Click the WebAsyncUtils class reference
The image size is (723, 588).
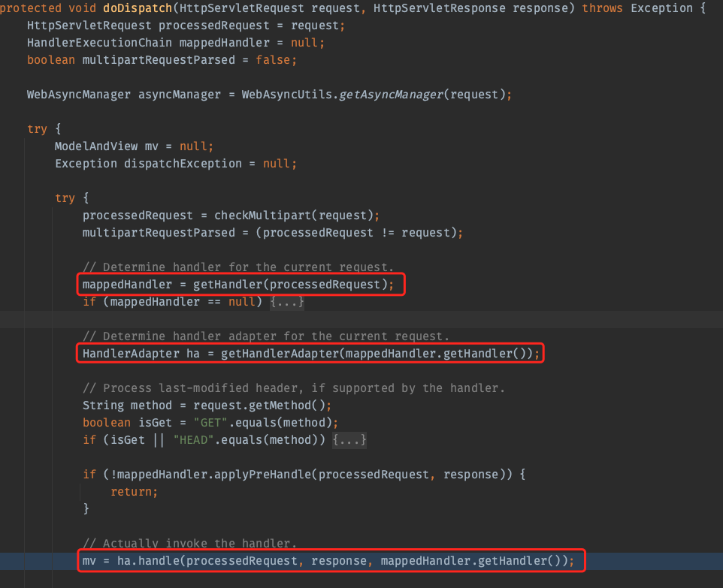286,95
